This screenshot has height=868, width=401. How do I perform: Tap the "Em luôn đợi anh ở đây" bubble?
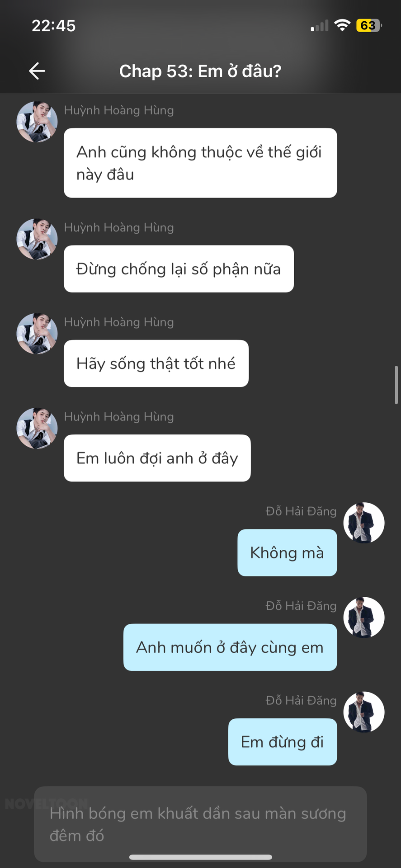(157, 458)
